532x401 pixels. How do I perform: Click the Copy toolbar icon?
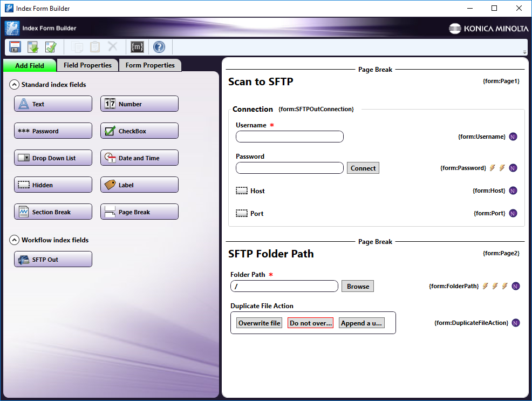(77, 47)
